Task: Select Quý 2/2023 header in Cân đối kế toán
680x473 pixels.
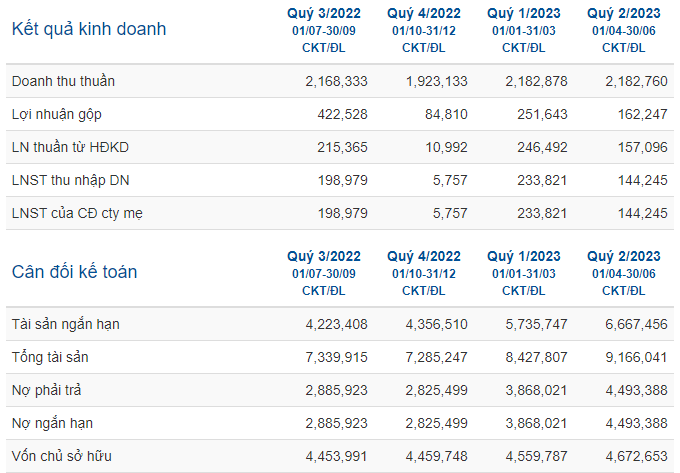Action: click(x=624, y=256)
